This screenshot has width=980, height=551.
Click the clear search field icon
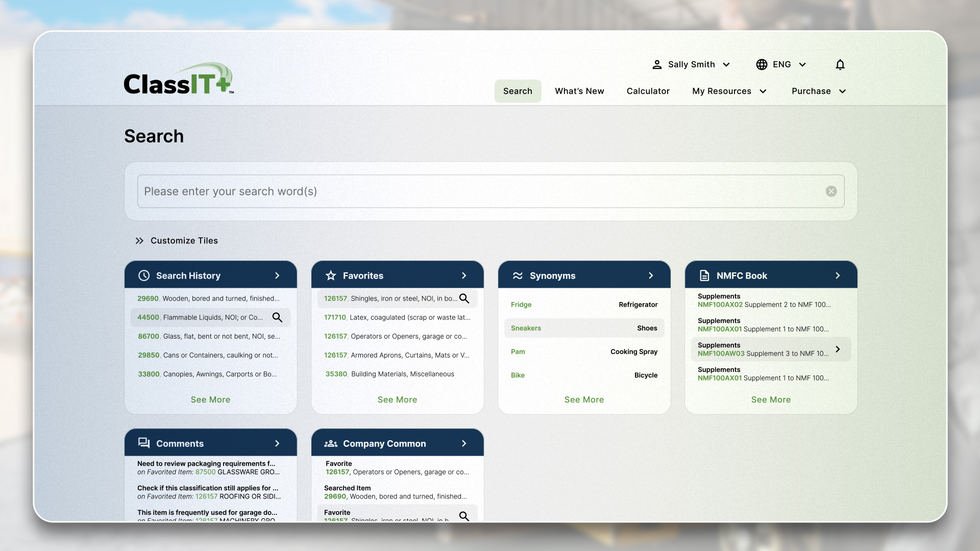[831, 191]
